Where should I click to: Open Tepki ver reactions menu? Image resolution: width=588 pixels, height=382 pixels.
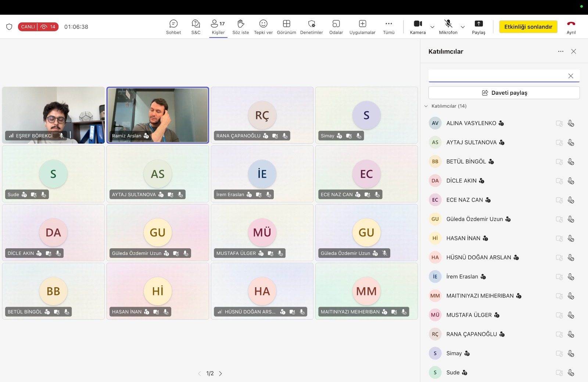tap(263, 27)
